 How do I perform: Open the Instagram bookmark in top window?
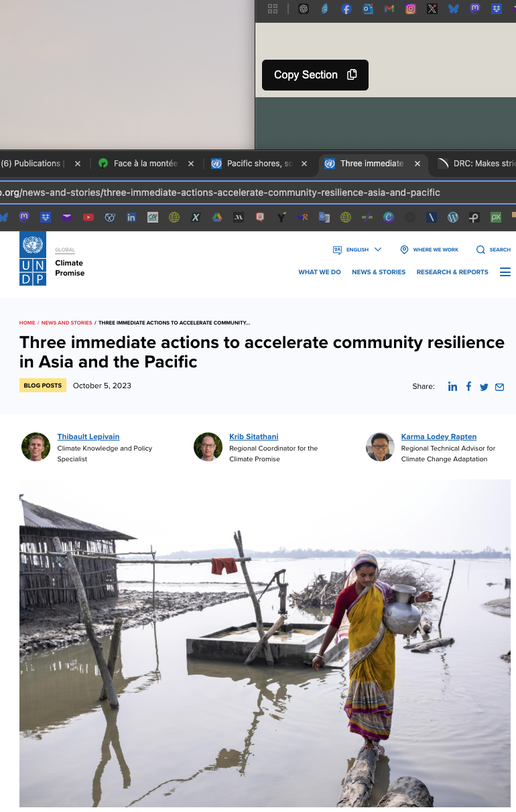[411, 9]
